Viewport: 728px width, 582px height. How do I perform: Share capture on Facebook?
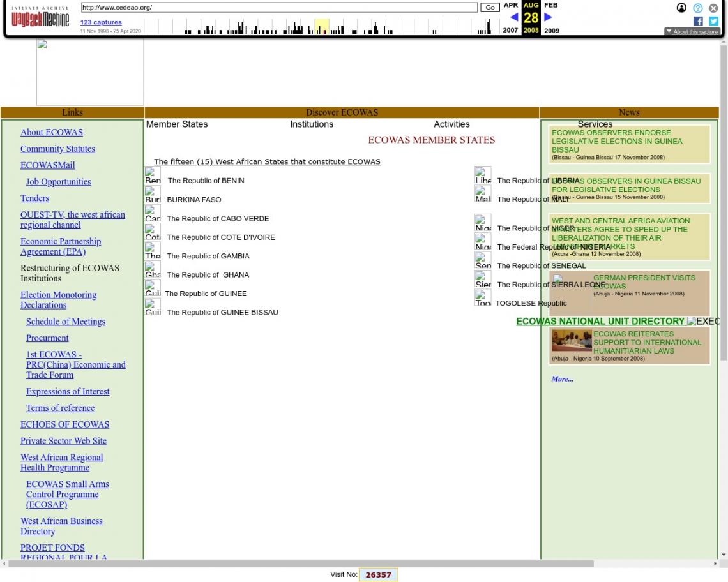698,21
